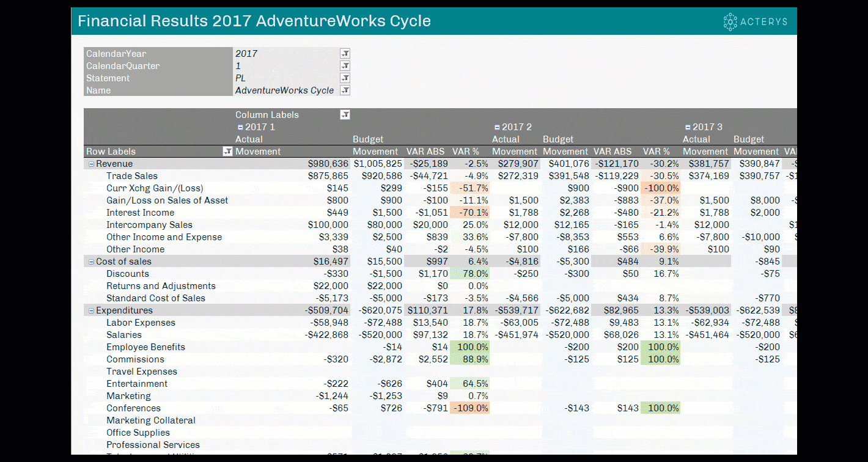Select the -109.0% Conferences variance cell
This screenshot has height=462, width=868.
pyautogui.click(x=469, y=408)
